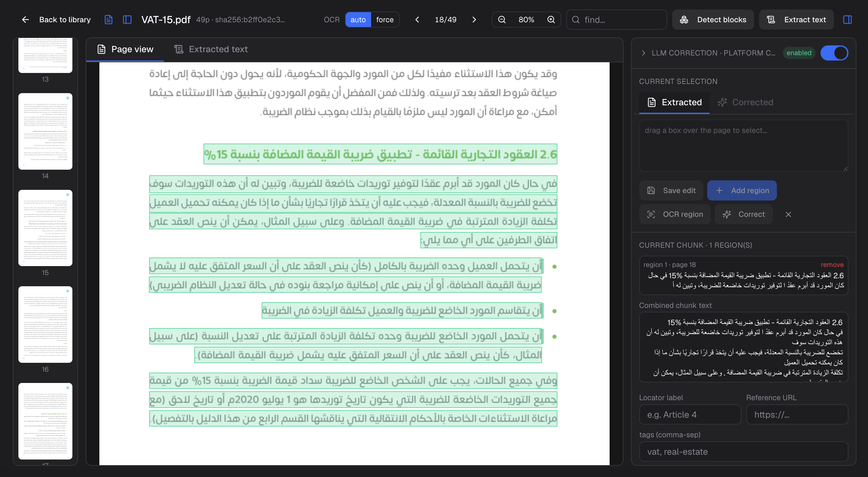Open page 16 thumbnail

[x=45, y=325]
